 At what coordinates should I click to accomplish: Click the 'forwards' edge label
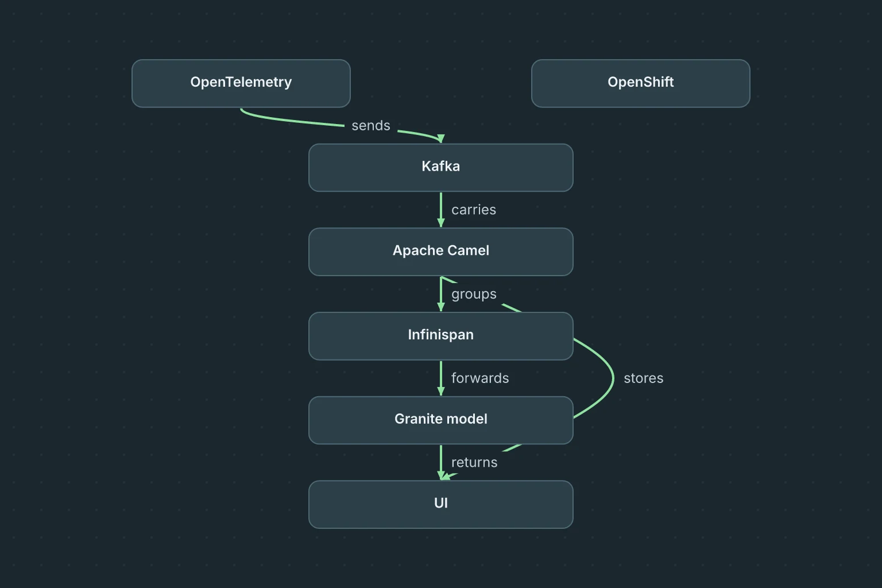480,378
